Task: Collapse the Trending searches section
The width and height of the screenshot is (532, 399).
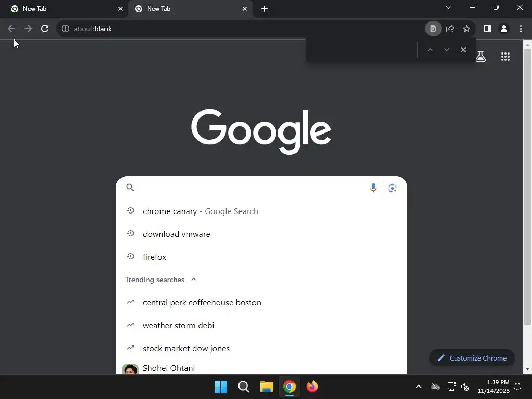Action: click(194, 279)
